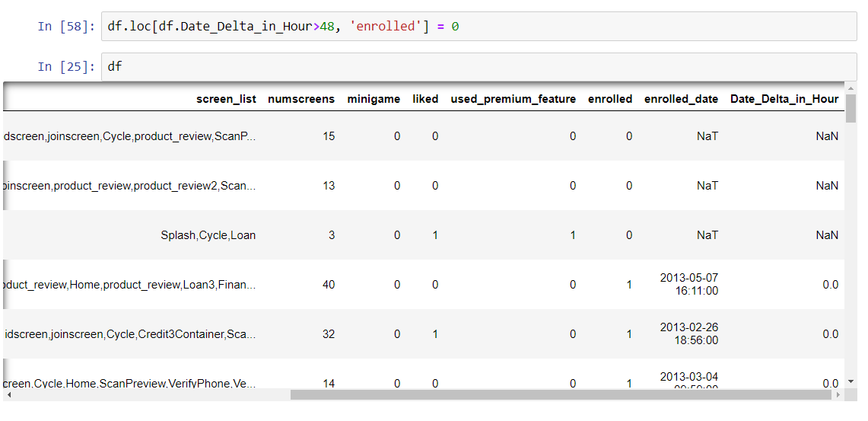The height and width of the screenshot is (421, 868).
Task: Select the numscreens value 3
Action: click(332, 235)
